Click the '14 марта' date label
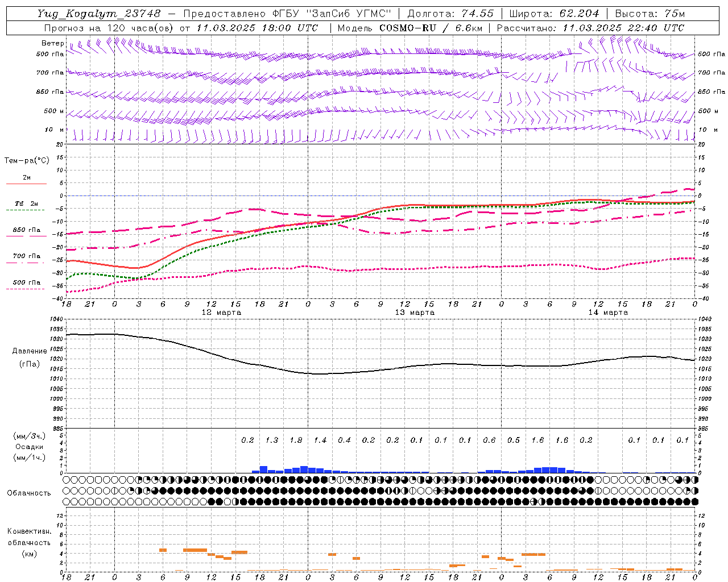 pos(609,313)
